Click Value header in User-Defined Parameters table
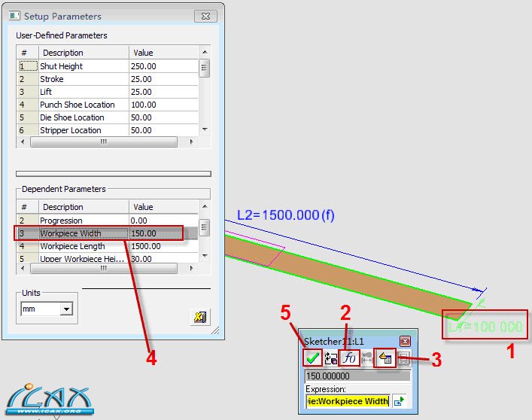 [163, 53]
